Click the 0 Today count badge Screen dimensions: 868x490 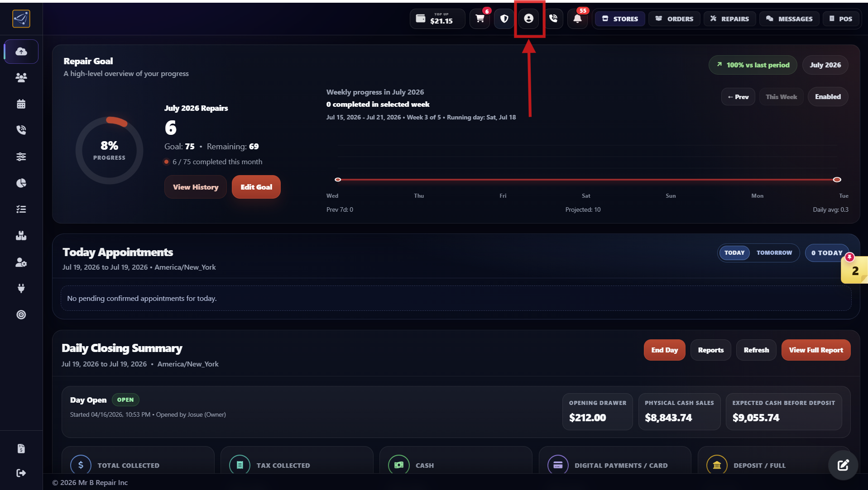click(x=827, y=253)
